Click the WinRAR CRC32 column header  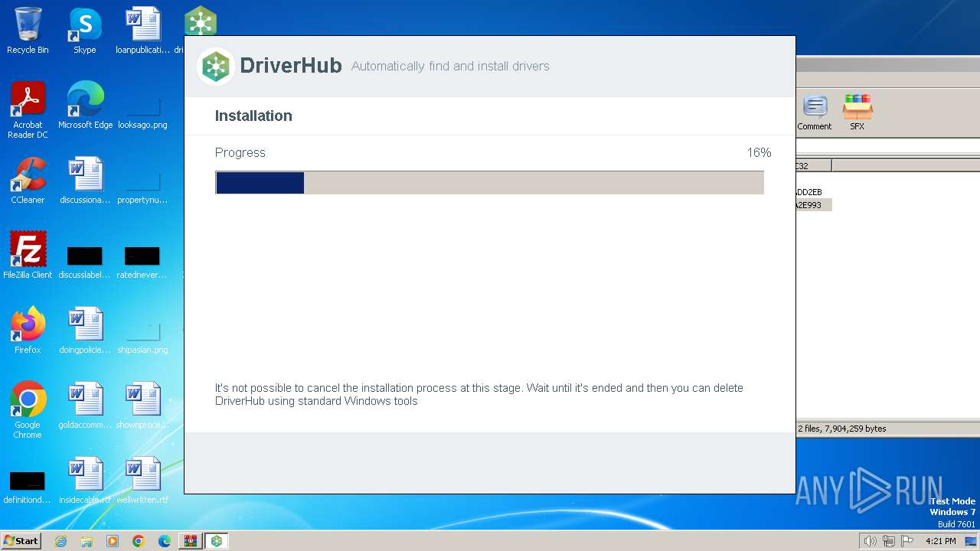click(814, 165)
